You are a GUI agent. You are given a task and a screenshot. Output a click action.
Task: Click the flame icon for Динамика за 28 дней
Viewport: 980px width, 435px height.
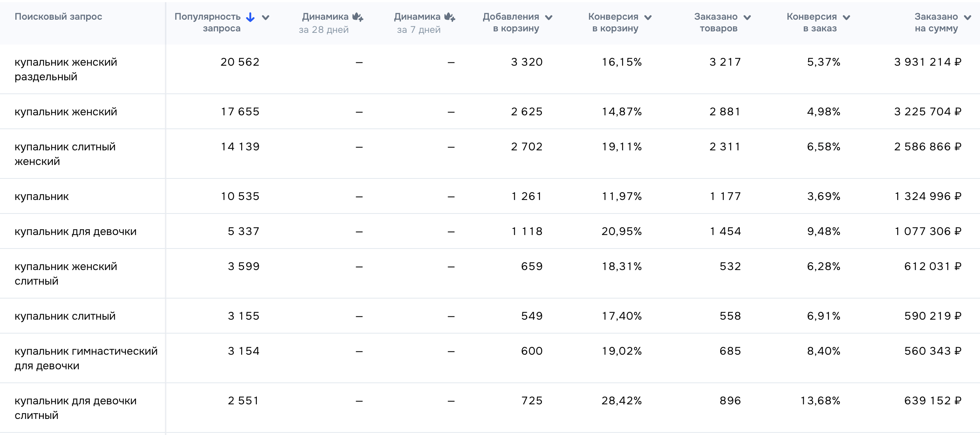[x=358, y=17]
